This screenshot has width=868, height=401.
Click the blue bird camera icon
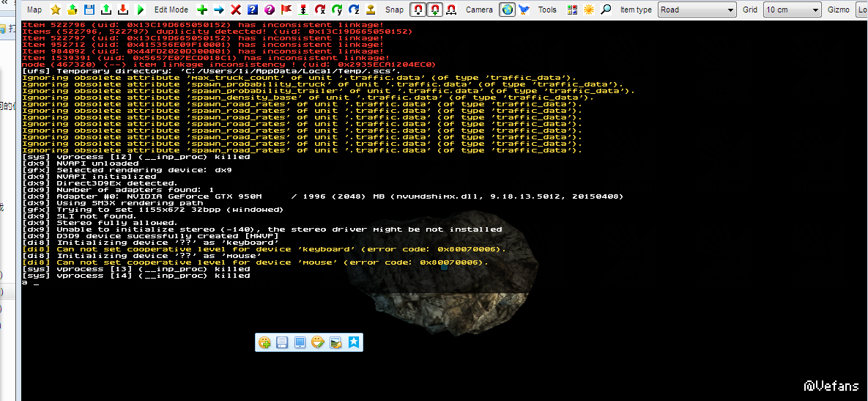click(x=524, y=10)
